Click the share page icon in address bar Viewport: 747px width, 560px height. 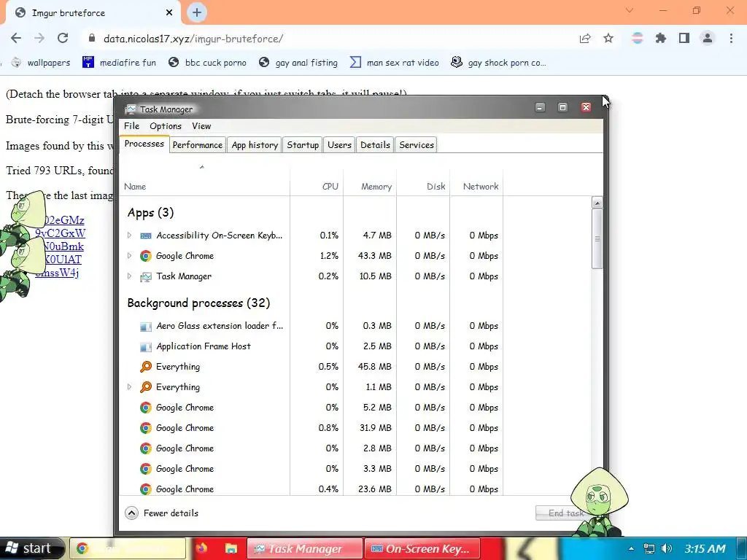[x=585, y=39]
